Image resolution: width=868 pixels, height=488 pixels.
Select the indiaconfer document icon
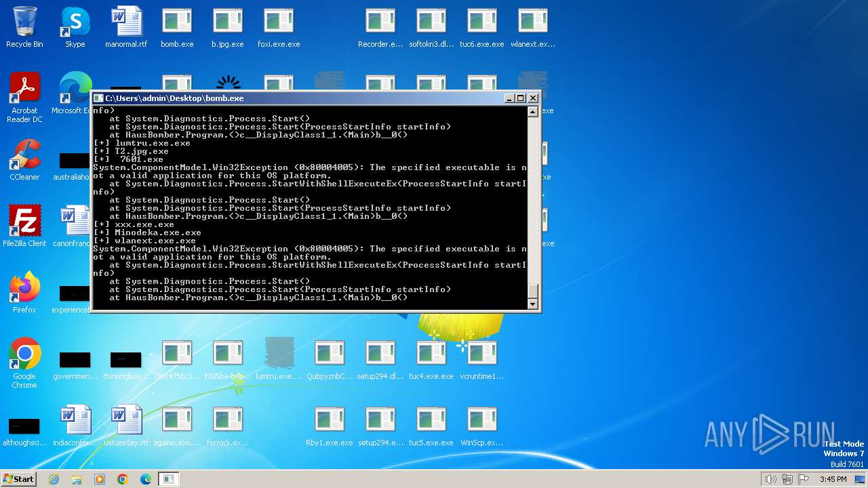coord(75,426)
